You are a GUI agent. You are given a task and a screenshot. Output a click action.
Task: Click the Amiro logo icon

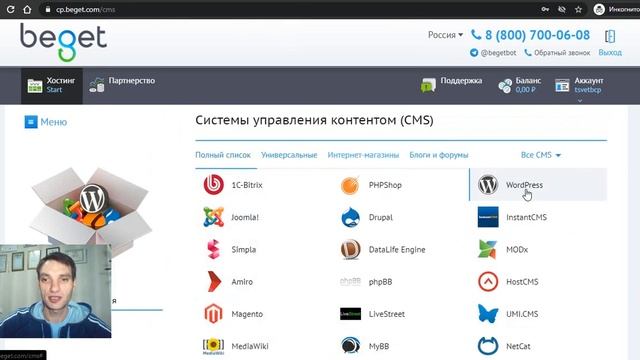(x=213, y=282)
